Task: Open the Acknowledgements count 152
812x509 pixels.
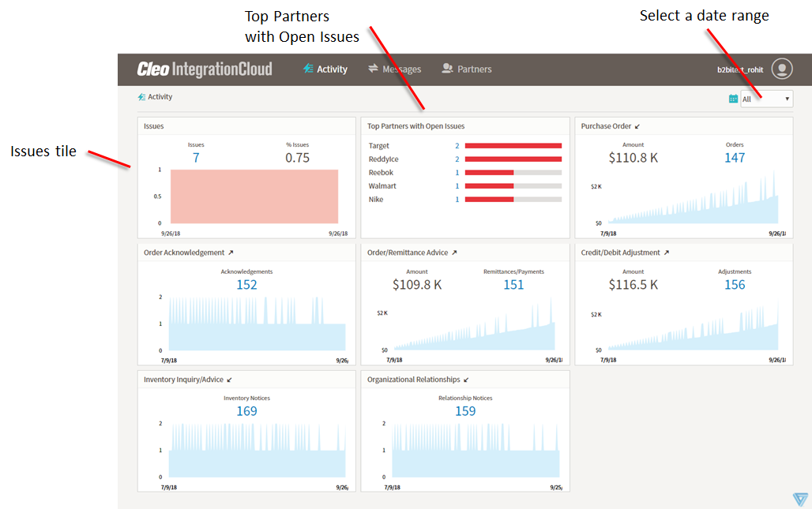Action: click(246, 285)
